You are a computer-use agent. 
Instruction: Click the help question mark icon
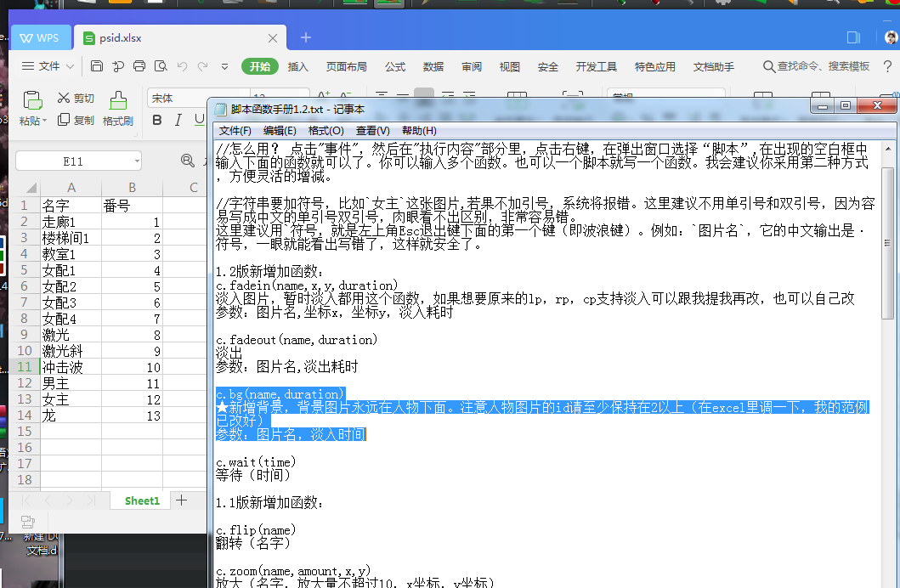[x=888, y=66]
